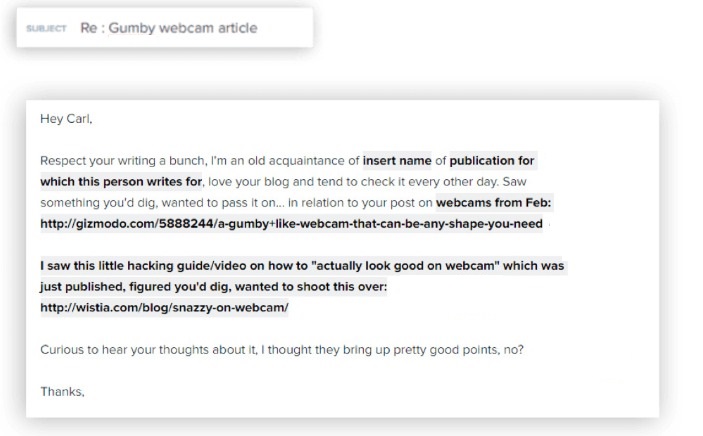Click the 'Curious to hear your thoughts' line
703x436 pixels.
282,349
